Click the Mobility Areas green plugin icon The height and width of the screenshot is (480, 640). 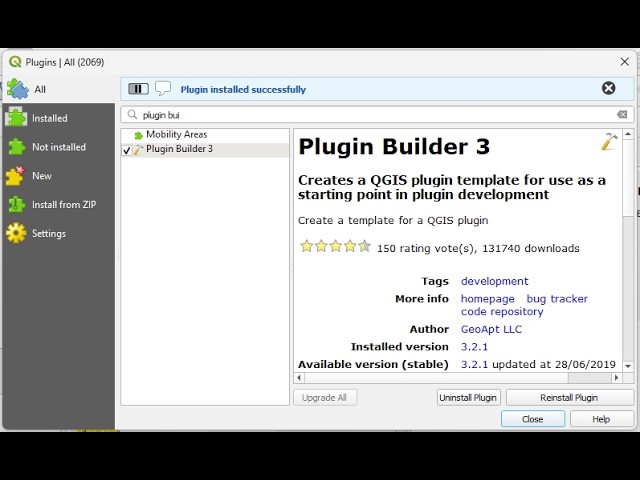(139, 135)
